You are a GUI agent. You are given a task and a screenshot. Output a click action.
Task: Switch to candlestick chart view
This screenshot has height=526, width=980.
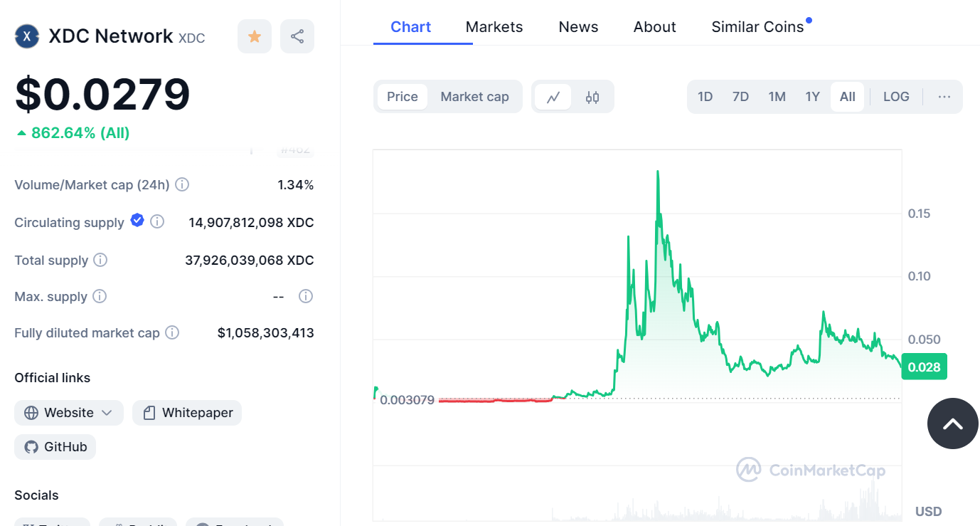click(592, 97)
